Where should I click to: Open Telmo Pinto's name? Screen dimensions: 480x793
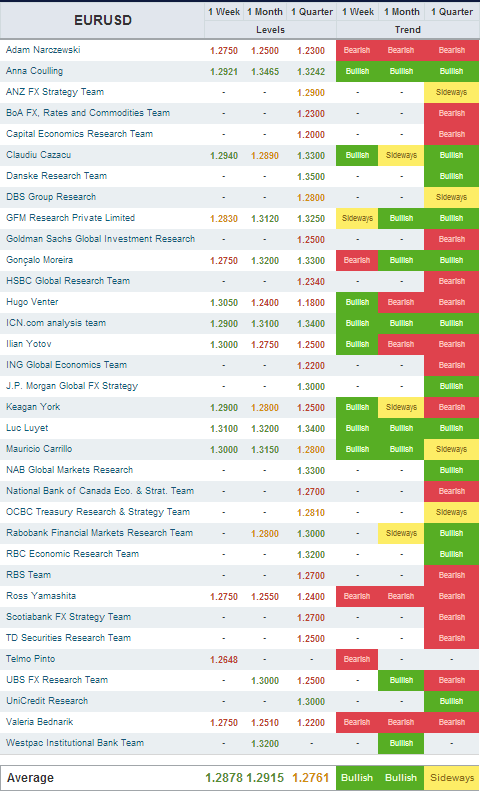(30, 658)
